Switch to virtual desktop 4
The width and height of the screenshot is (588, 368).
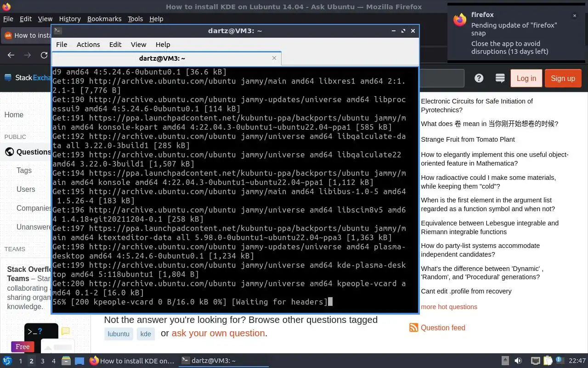[x=53, y=361]
